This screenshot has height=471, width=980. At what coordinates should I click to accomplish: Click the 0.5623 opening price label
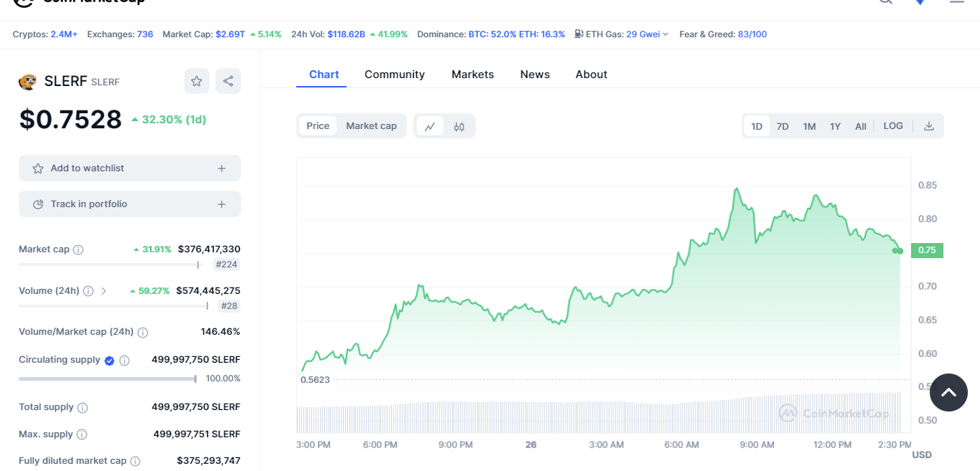pos(315,380)
